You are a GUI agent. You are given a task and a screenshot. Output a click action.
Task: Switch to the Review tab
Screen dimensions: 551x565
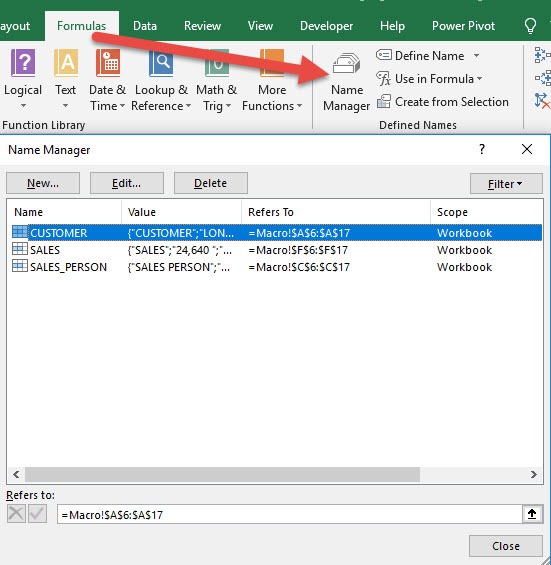click(202, 26)
